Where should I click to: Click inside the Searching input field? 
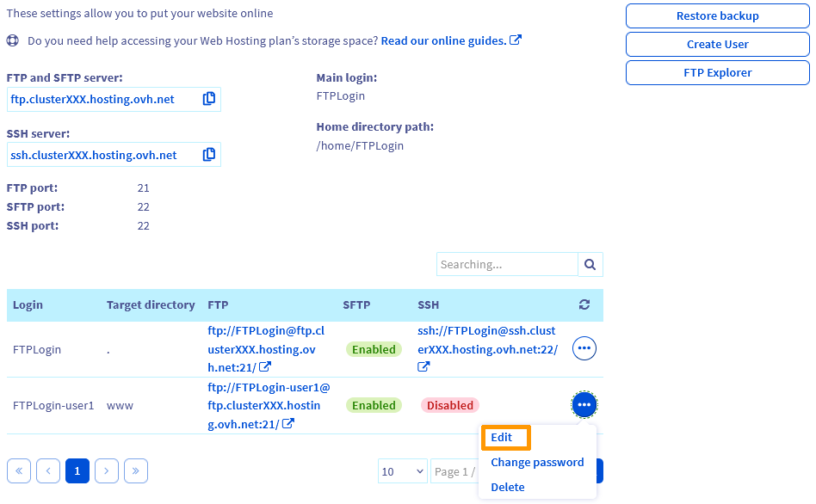507,264
